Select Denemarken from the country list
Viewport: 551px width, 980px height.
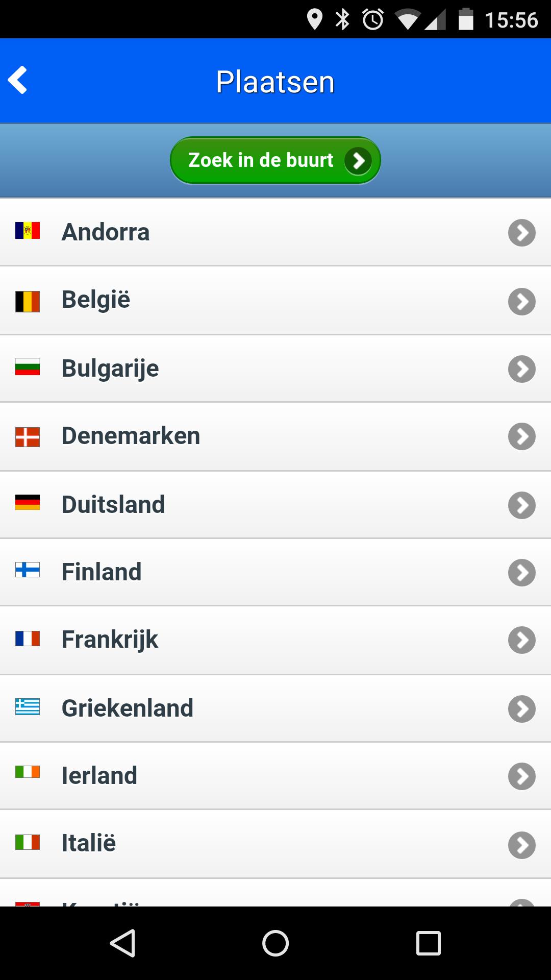pyautogui.click(x=131, y=436)
